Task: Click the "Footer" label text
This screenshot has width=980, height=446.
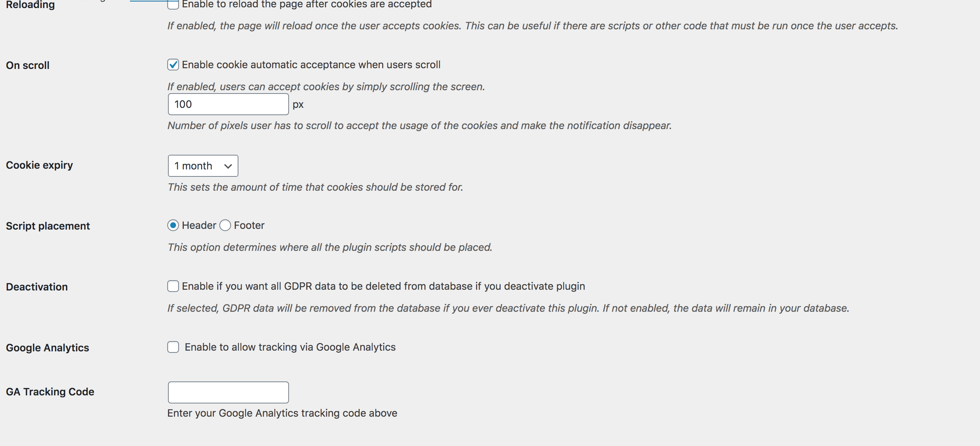Action: [249, 225]
